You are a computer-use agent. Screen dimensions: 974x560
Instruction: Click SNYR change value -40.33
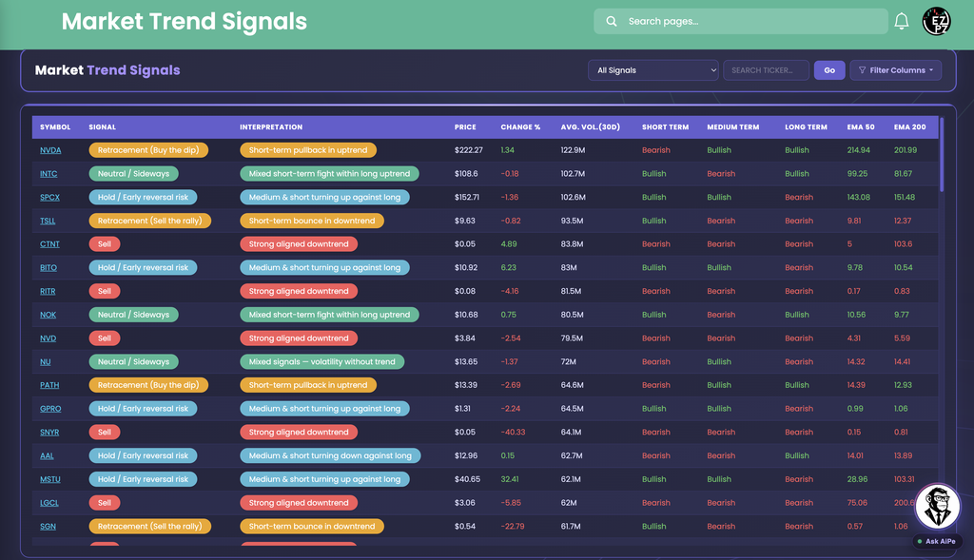513,433
